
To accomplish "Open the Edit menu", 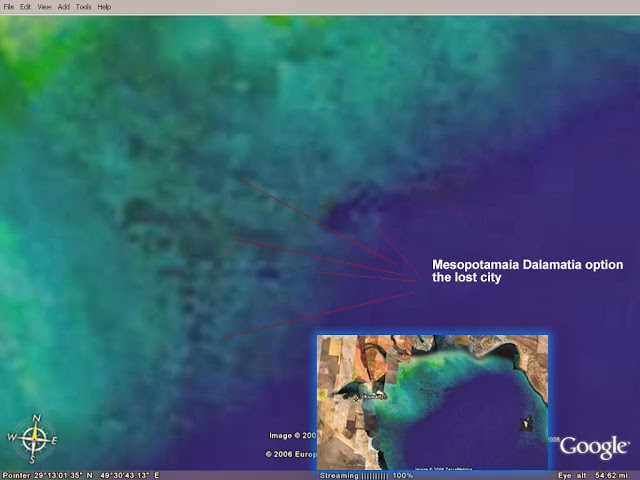I will coord(25,7).
